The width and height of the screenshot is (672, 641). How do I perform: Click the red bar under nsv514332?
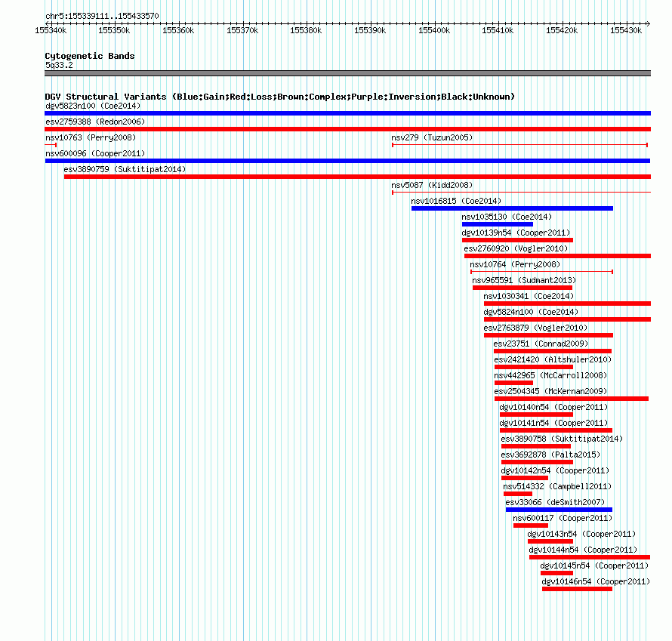click(518, 494)
